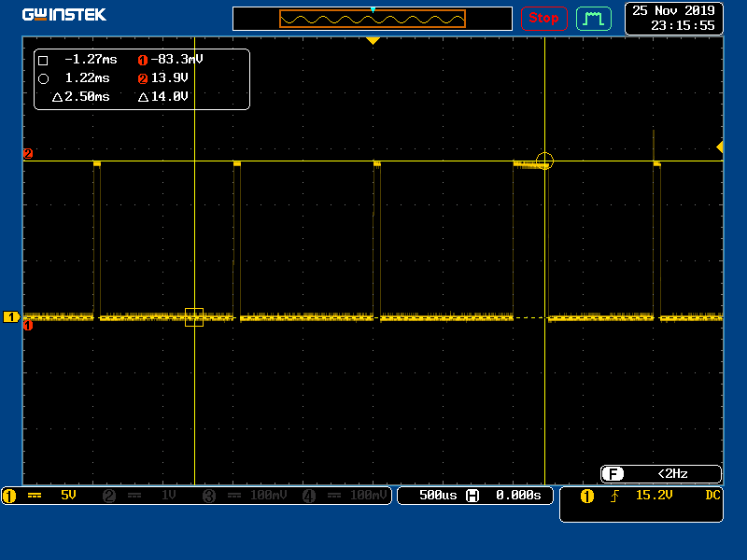Open the frequency counter <2Hz readout
The height and width of the screenshot is (560, 747).
(x=660, y=474)
